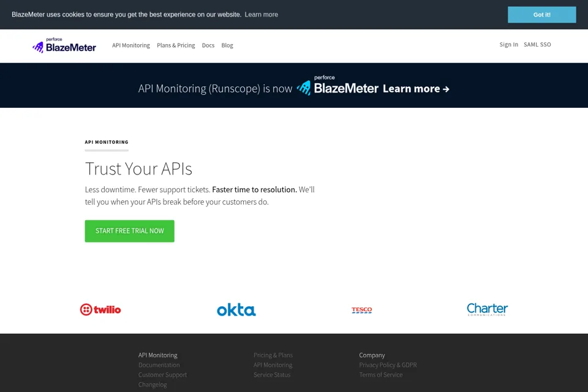Click START FREE TRIAL NOW button
The height and width of the screenshot is (392, 588).
click(129, 231)
